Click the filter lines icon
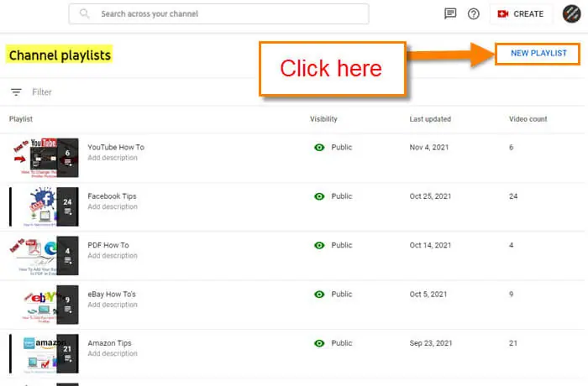588x386 pixels. [x=16, y=91]
